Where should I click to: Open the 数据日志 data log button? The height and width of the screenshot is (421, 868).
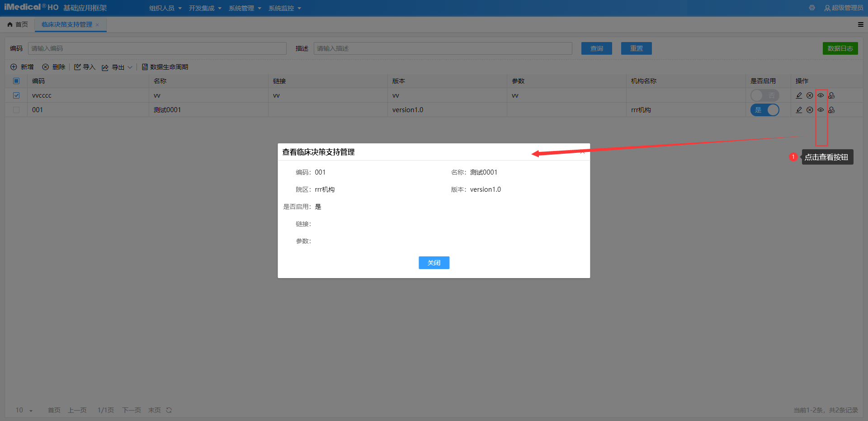pyautogui.click(x=840, y=48)
